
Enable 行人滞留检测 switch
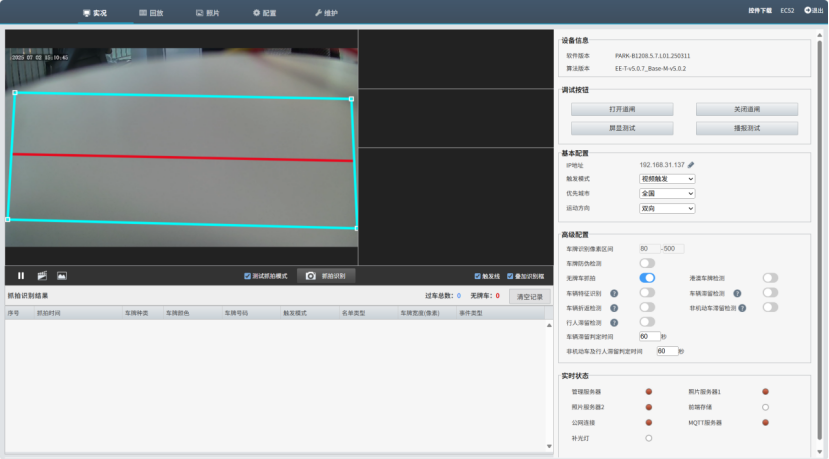pyautogui.click(x=647, y=322)
